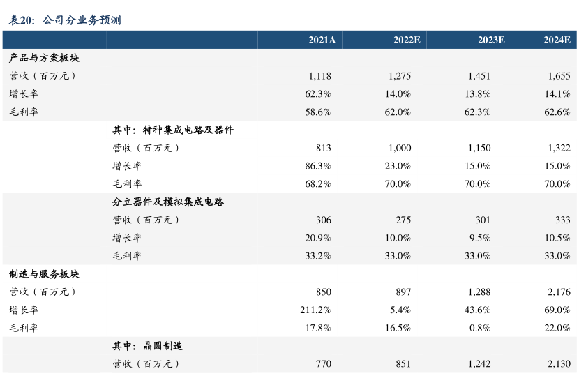Viewport: 579px width, 392px height.
Task: Select the revenue value 1,118
Action: click(x=319, y=76)
